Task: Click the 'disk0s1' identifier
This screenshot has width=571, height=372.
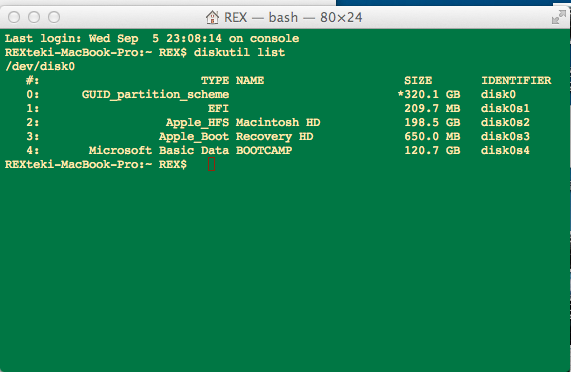Action: (x=505, y=108)
